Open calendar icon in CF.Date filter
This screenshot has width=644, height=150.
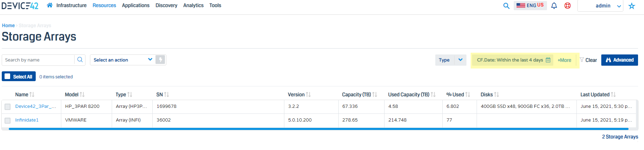click(548, 60)
